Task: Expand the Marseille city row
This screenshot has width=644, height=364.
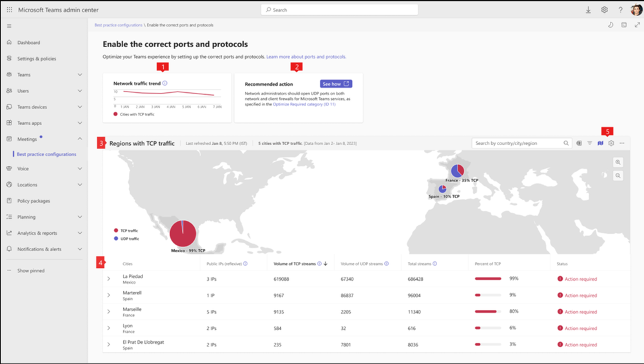Action: point(108,312)
